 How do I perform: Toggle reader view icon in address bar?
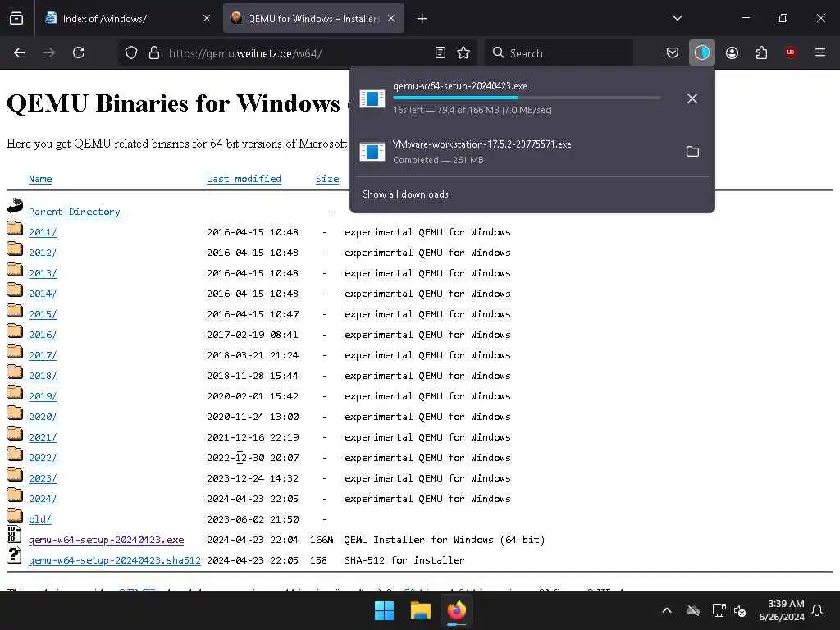441,53
